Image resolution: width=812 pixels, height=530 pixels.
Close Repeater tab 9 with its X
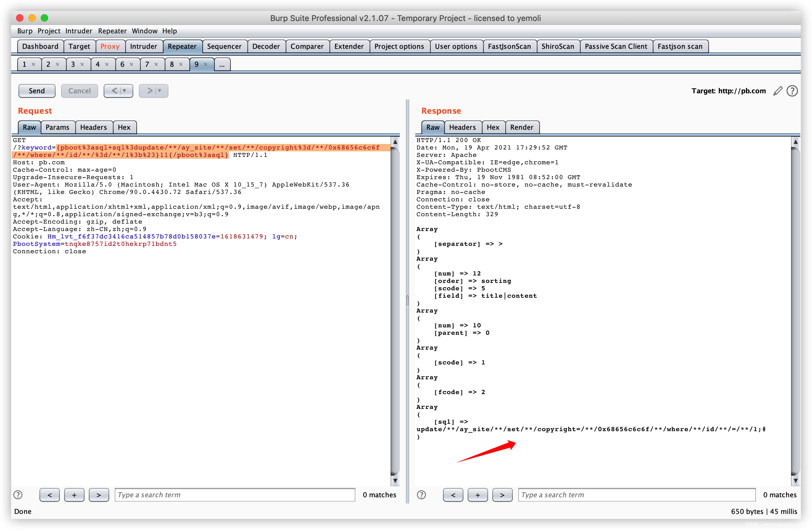pos(205,64)
